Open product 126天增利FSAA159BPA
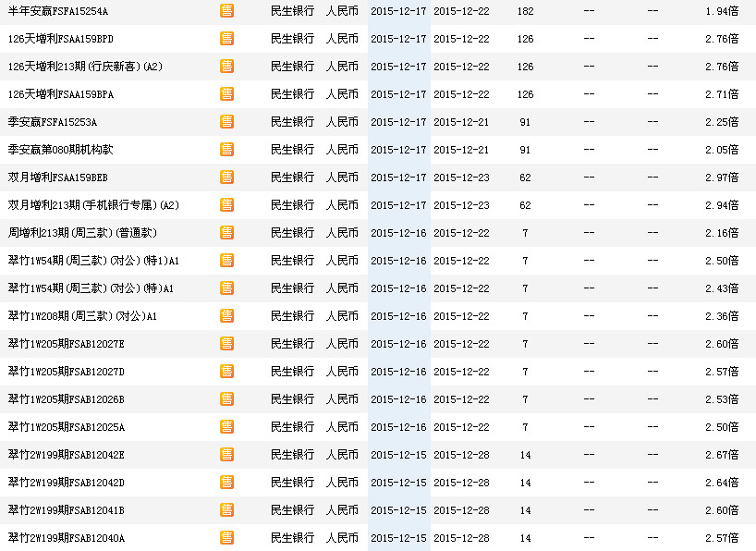The height and width of the screenshot is (551, 756). 61,94
